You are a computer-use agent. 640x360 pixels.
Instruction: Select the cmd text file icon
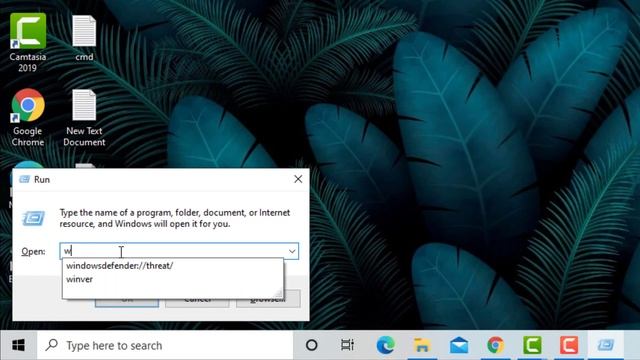[x=84, y=38]
